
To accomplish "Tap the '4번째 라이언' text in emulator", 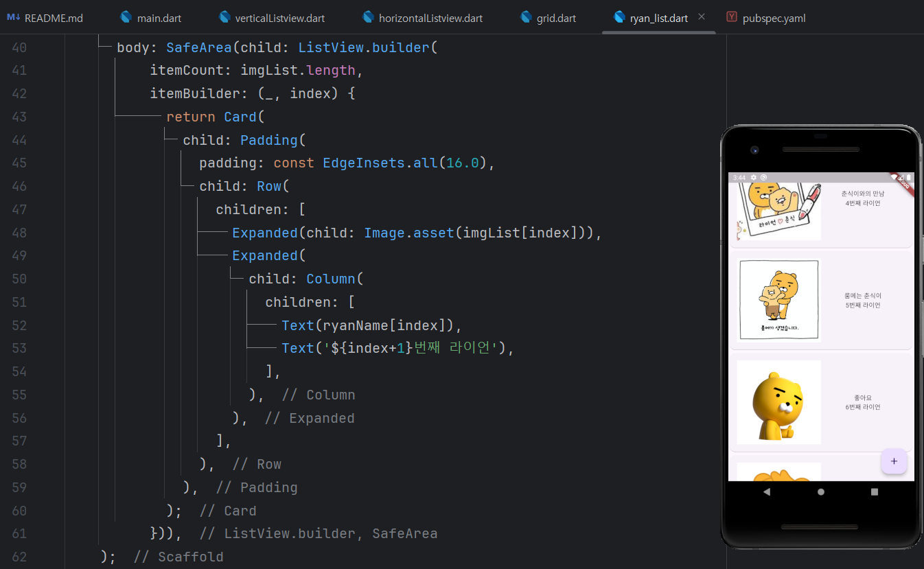I will pos(863,203).
